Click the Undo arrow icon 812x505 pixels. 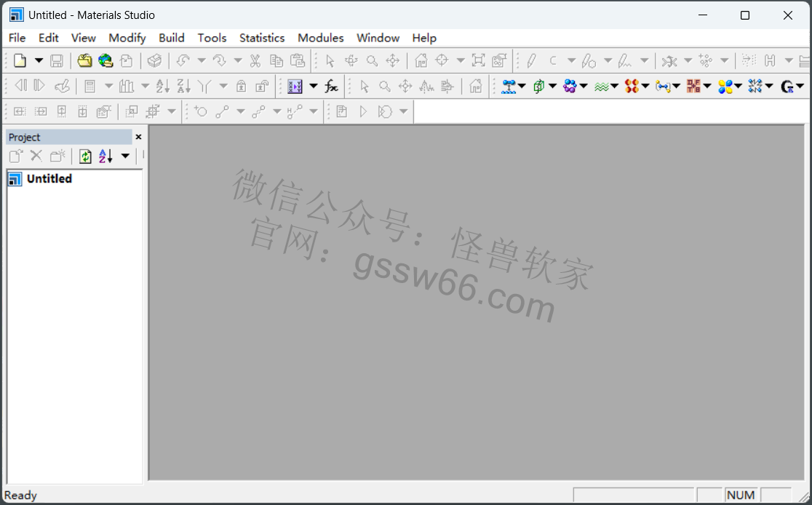183,60
